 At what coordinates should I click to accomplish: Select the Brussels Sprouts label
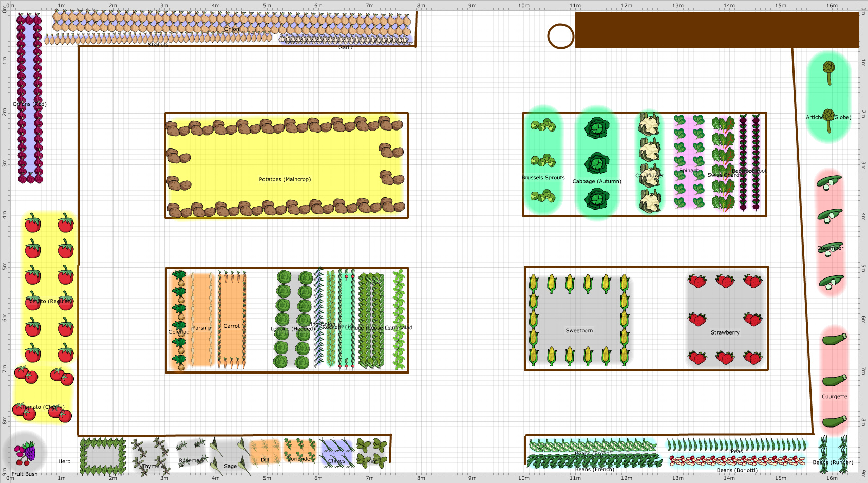[543, 178]
